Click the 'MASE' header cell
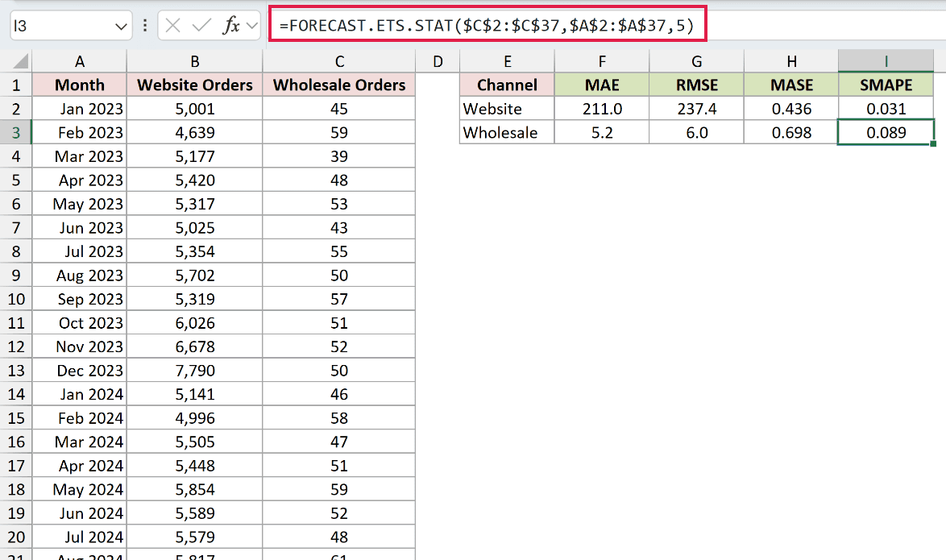Screen dimensions: 946x560 click(x=791, y=85)
